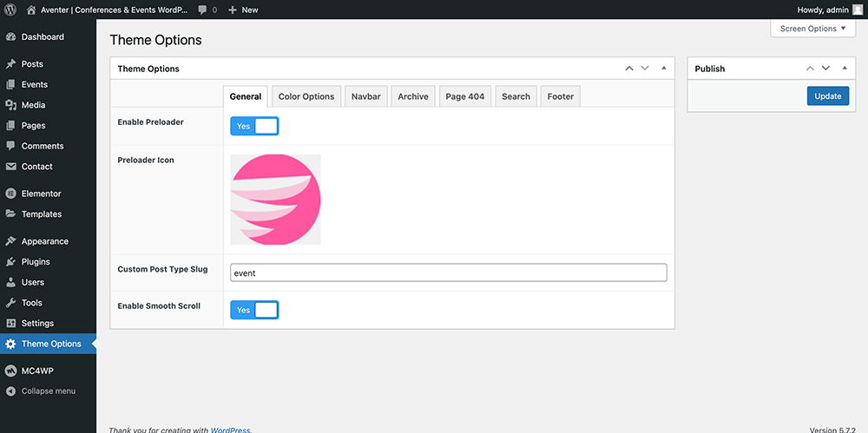Collapse the Publish panel with triangle toggle
The image size is (868, 433).
[845, 69]
